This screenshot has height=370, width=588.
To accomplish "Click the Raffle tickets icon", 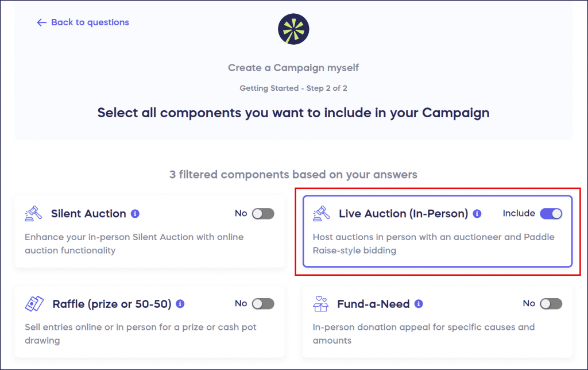I will 34,303.
